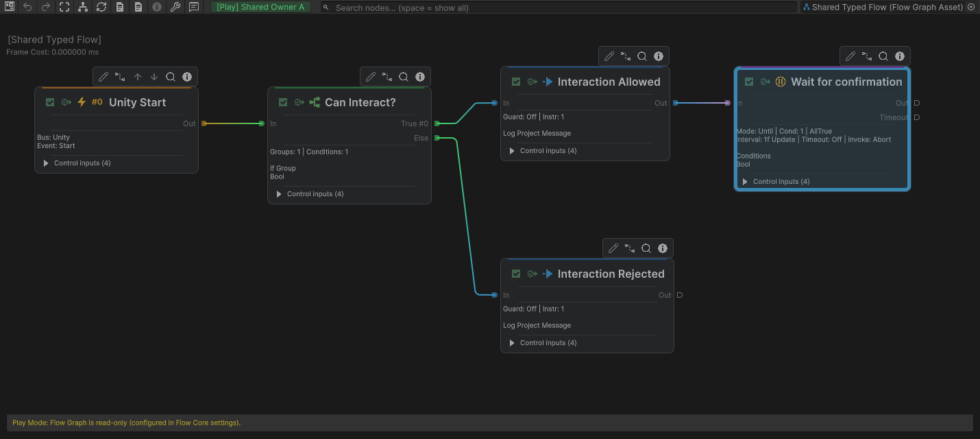
Task: Click the [Play] Shared Owner A button
Action: coord(261,7)
